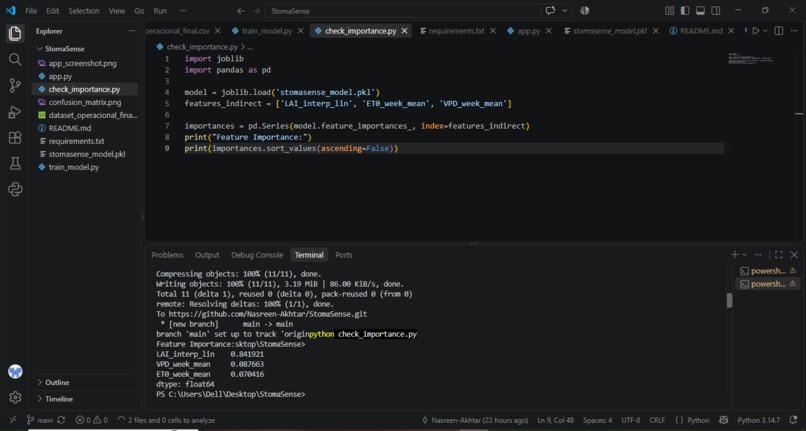Toggle Primary Side Bar visibility

[685, 11]
